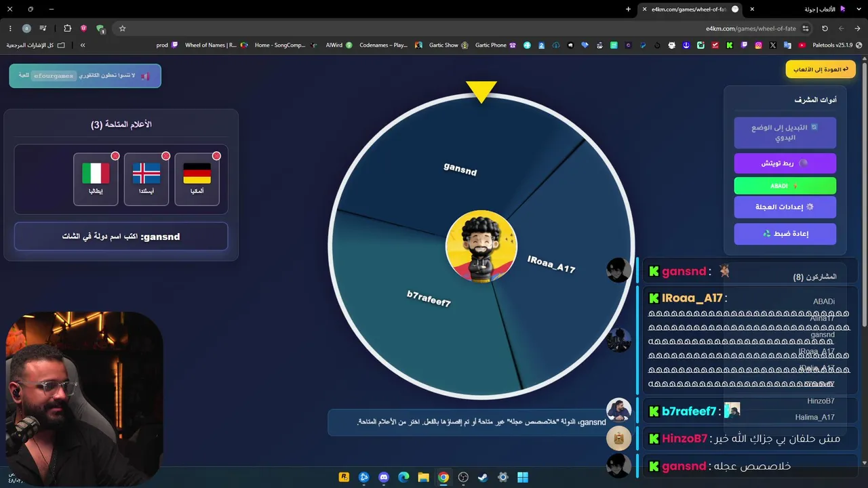
Task: Click the pink shield extension icon
Action: [x=83, y=28]
